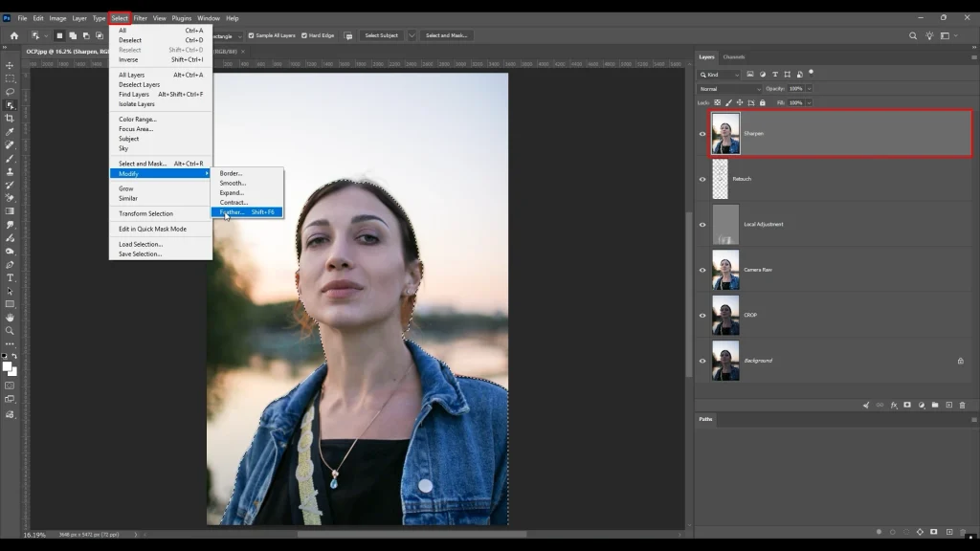Hide the Sharpen layer
Viewport: 980px width, 551px height.
pos(702,134)
